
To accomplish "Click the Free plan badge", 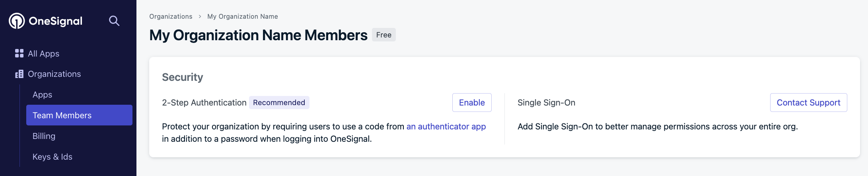I will coord(383,35).
